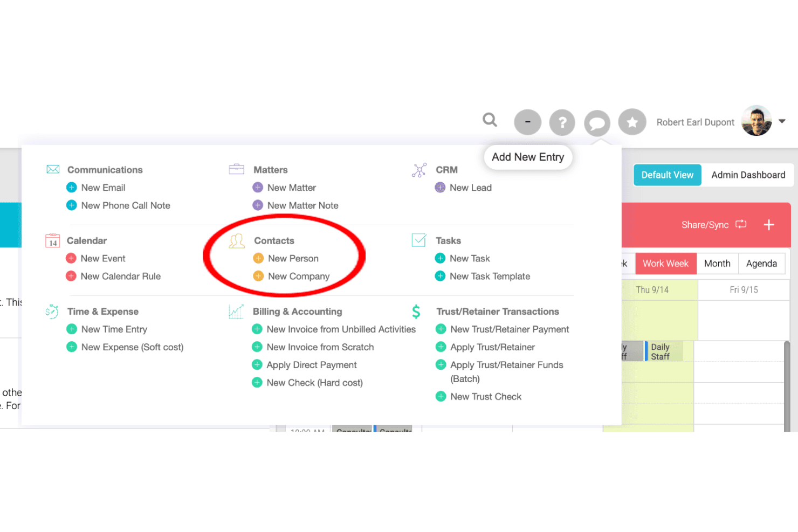The height and width of the screenshot is (532, 798).
Task: Choose New Company under Contacts
Action: [299, 276]
